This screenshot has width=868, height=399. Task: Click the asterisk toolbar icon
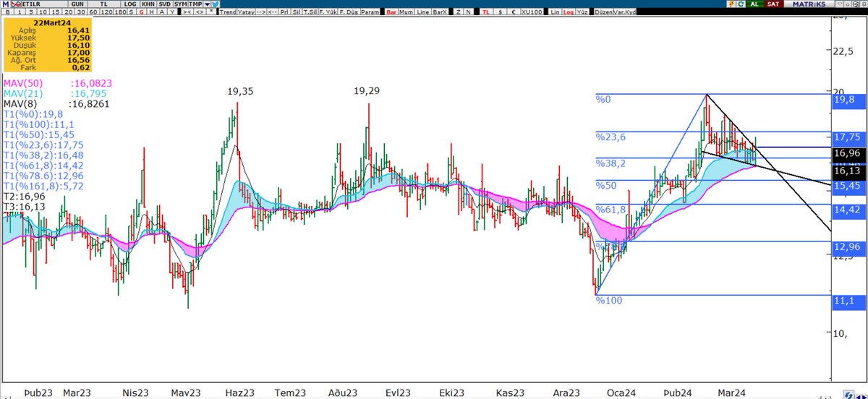coord(211,12)
